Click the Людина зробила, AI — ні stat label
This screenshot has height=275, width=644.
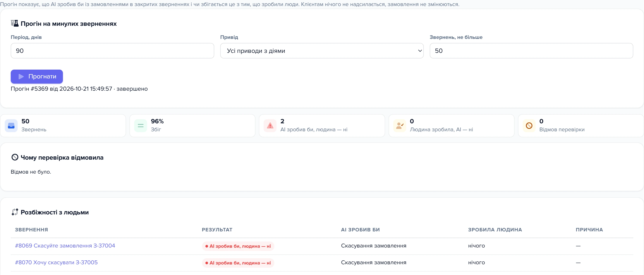(x=441, y=130)
